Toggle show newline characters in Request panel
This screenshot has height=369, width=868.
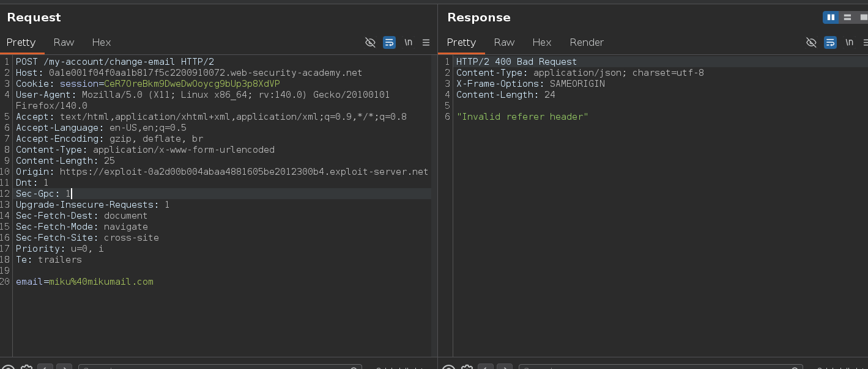coord(408,42)
